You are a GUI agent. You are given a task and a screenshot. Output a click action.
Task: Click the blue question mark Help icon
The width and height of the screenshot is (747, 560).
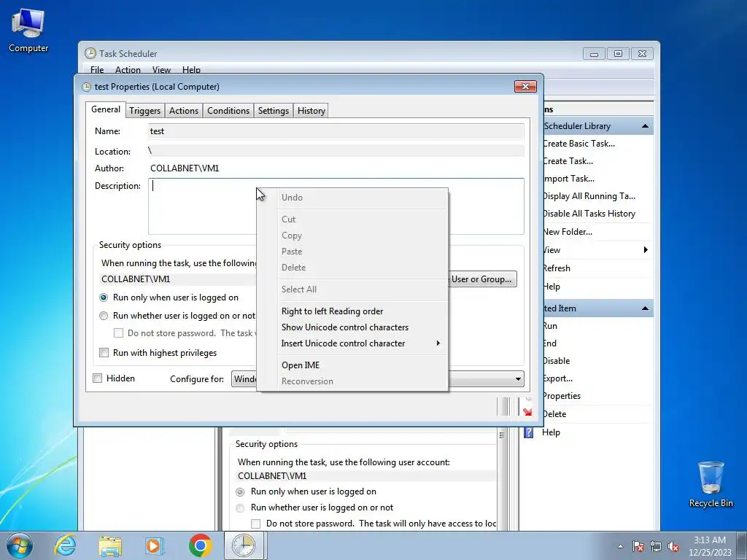click(528, 432)
